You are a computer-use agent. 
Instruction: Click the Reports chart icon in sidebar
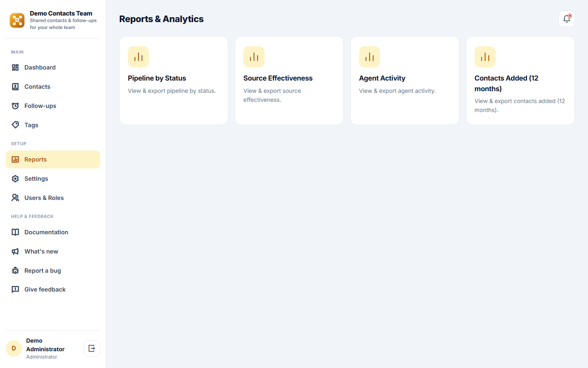pos(15,159)
